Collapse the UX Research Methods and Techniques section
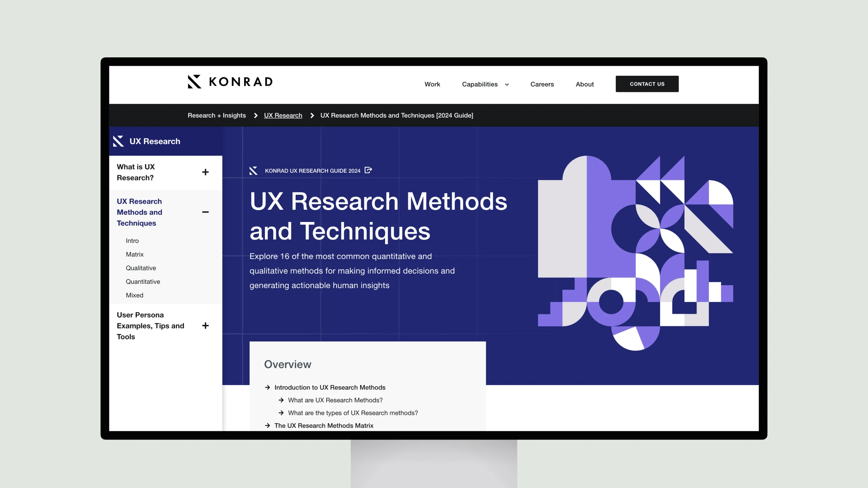The height and width of the screenshot is (488, 868). tap(205, 212)
